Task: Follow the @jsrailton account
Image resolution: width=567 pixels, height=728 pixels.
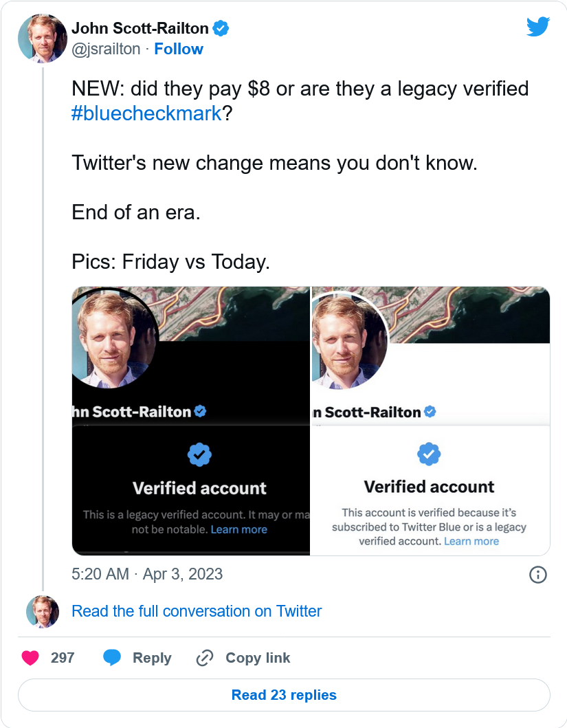Action: click(179, 49)
